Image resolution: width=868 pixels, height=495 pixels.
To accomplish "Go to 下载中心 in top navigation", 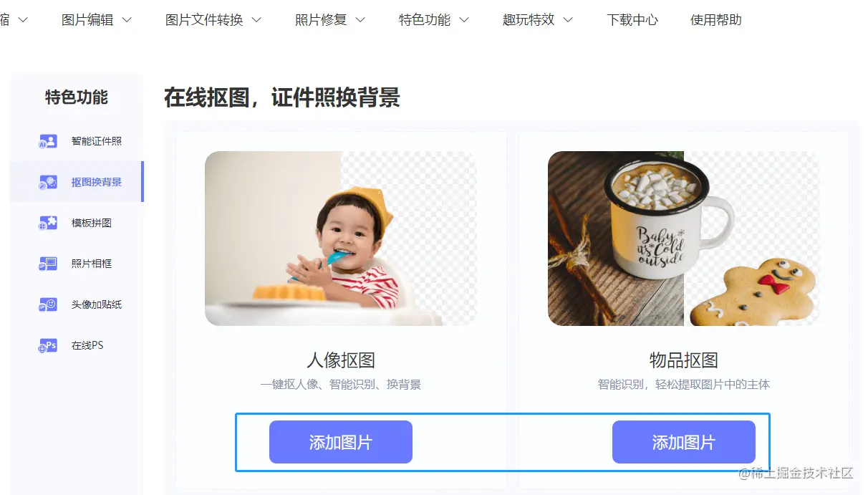I will pyautogui.click(x=632, y=20).
